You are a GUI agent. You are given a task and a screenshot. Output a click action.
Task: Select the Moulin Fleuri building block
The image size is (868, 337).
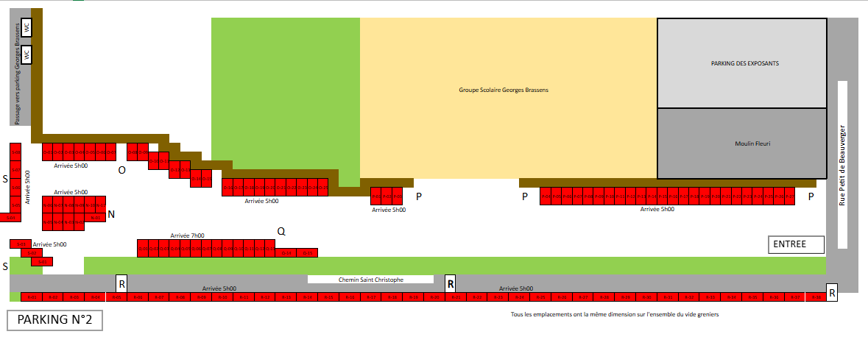coord(742,143)
